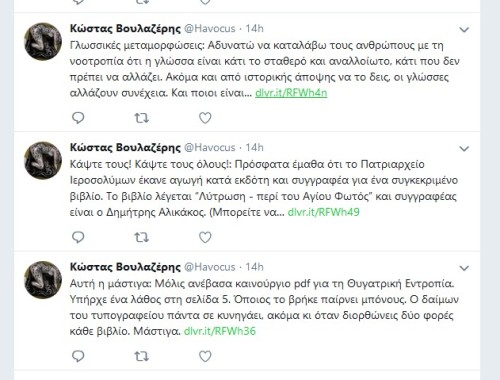Open profile avatar on Κάψτε τους tweet
The image size is (500, 380).
(43, 161)
